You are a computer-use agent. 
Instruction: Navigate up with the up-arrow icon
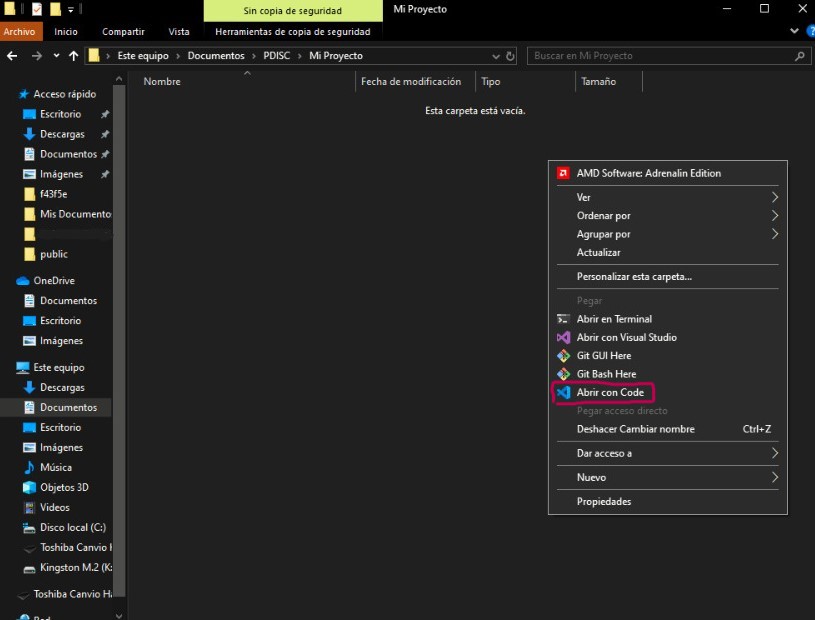coord(74,56)
